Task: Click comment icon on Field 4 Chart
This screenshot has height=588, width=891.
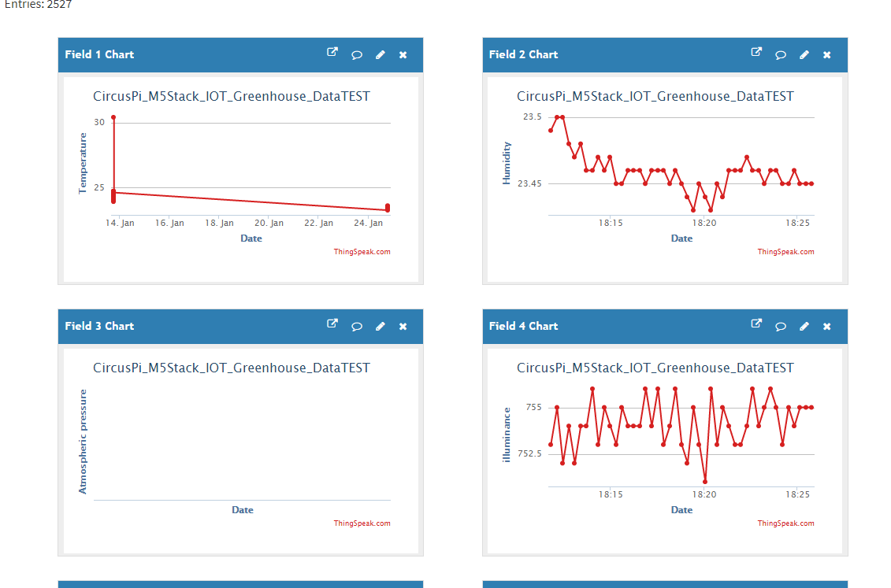Action: (781, 327)
